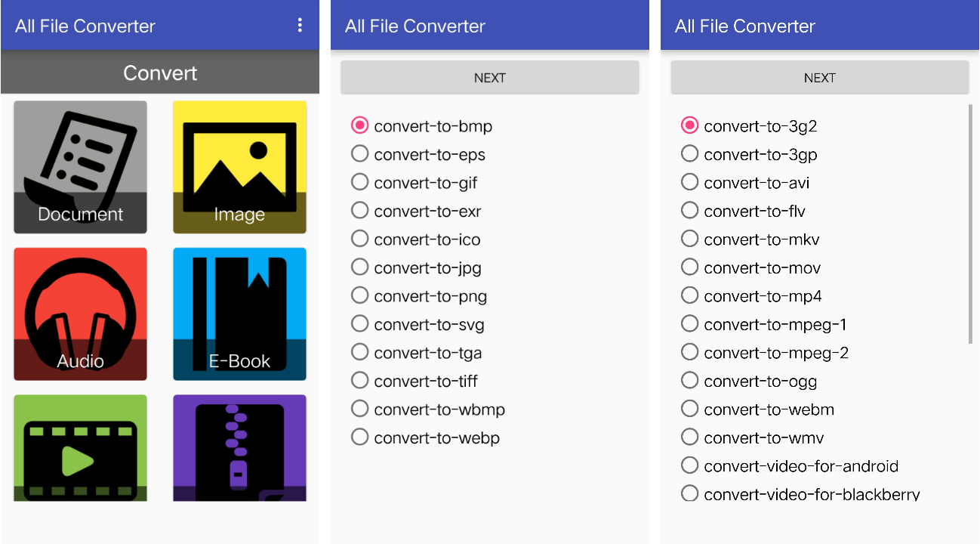Open the E-Book converter tile
The image size is (980, 544).
pos(239,314)
